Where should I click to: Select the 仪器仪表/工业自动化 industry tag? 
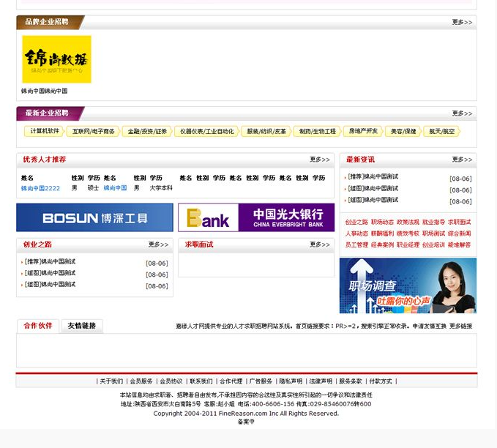point(206,131)
